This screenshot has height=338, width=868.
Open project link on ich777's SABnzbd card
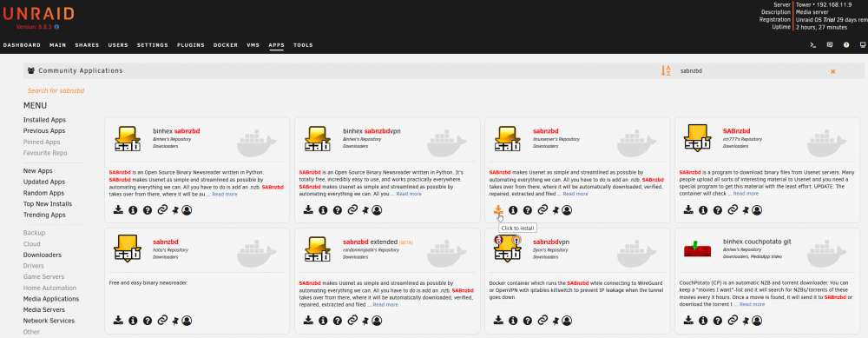[733, 210]
